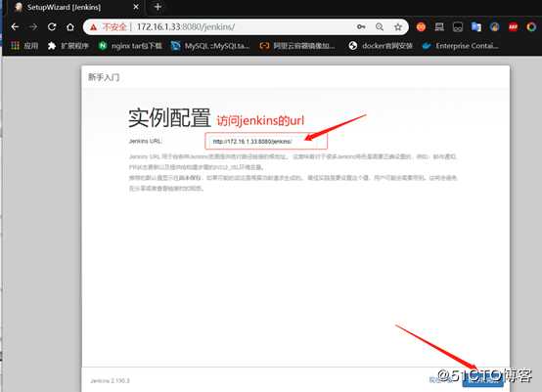Focus the Jenkins URL input field
The image size is (542, 392).
[x=266, y=142]
